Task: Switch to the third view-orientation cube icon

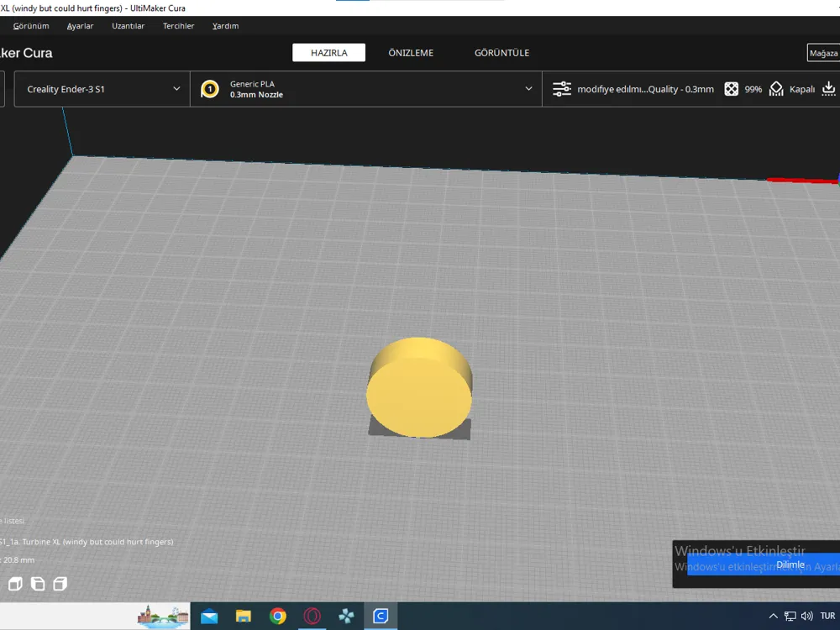Action: [x=60, y=584]
